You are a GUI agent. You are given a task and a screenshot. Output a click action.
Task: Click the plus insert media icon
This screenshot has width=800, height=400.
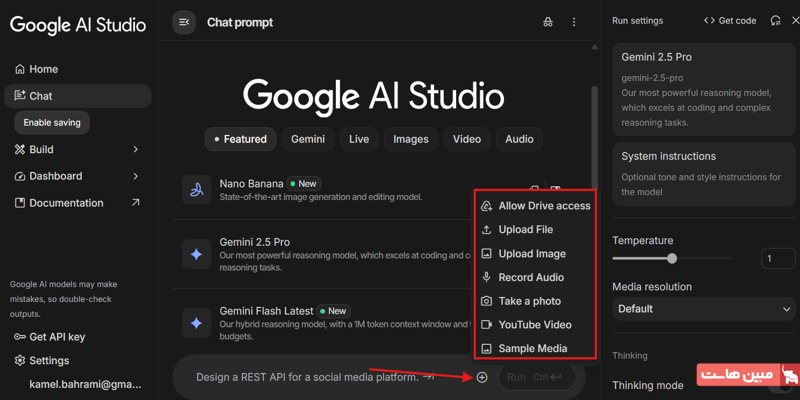482,377
